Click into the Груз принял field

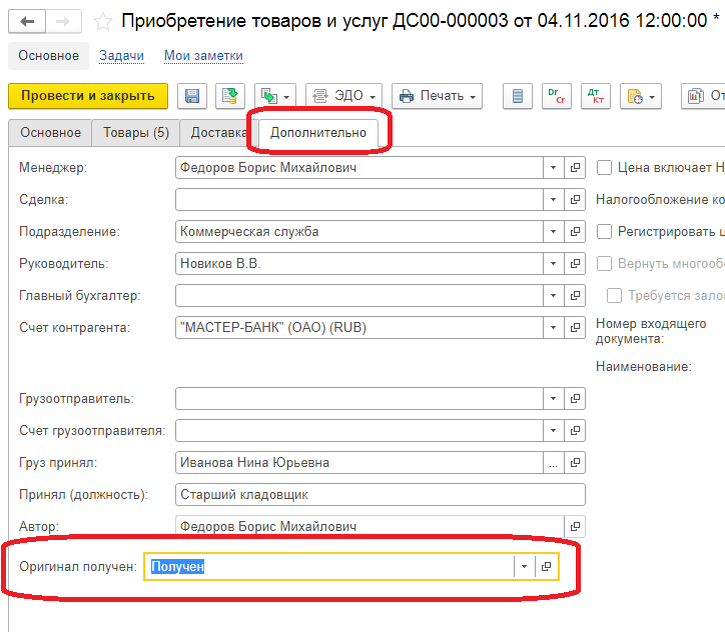359,463
